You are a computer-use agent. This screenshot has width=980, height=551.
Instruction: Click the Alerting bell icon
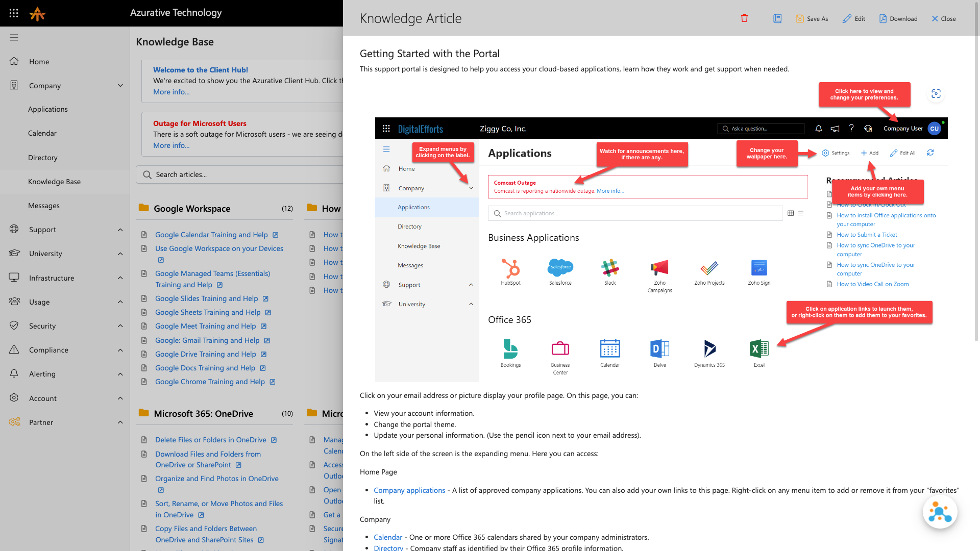tap(14, 373)
